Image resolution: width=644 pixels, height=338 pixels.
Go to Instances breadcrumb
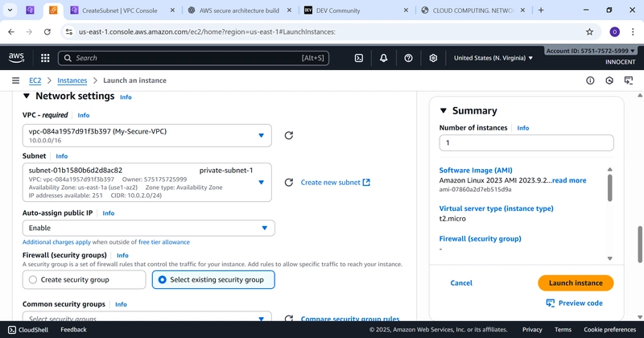point(72,80)
